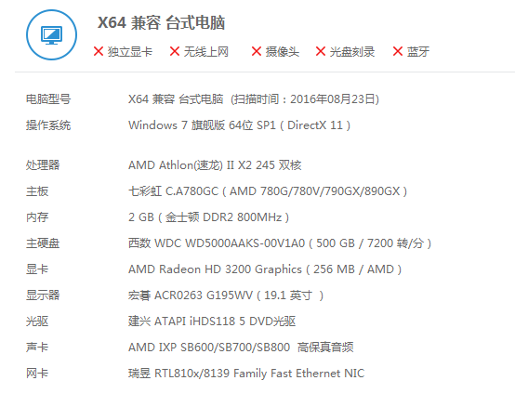Click the red X beside 摄像头
Viewport: 515px width, 420px height.
tap(257, 51)
